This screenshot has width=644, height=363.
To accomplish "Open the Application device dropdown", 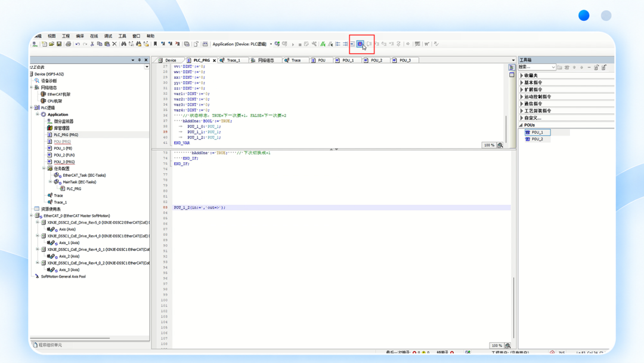I will [271, 44].
